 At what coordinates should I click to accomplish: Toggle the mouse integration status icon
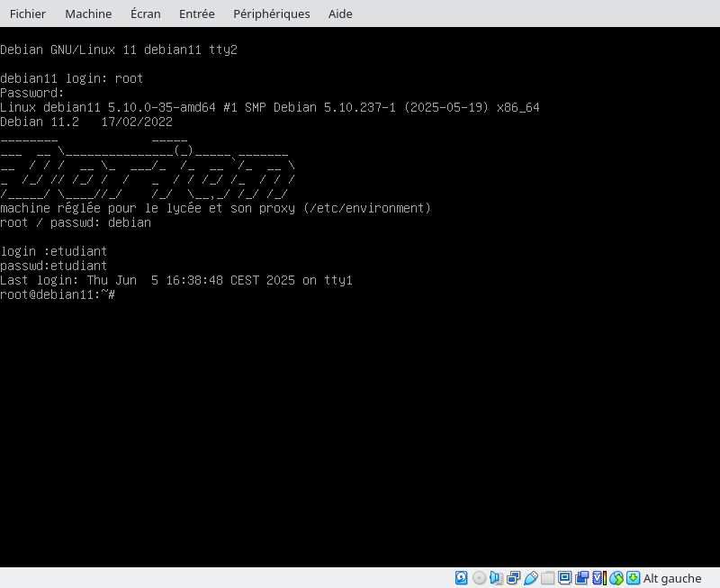click(x=616, y=578)
